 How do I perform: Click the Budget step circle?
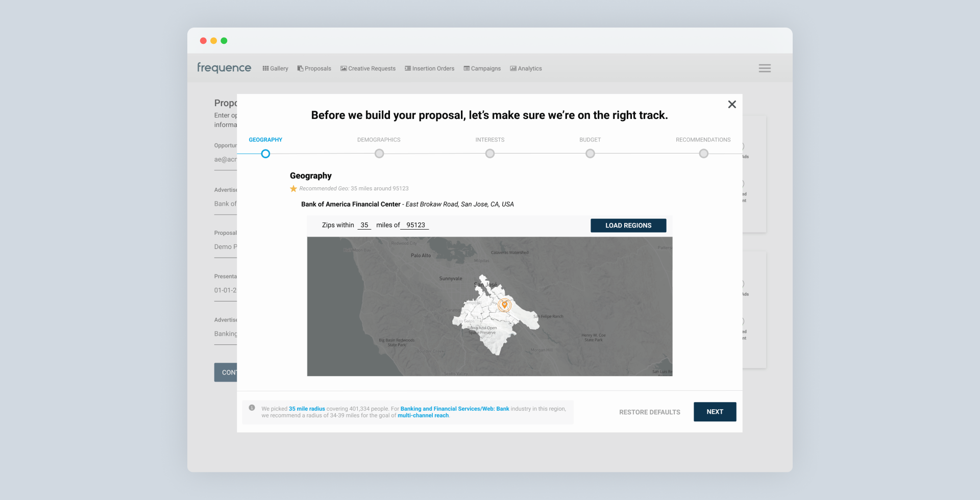coord(590,154)
